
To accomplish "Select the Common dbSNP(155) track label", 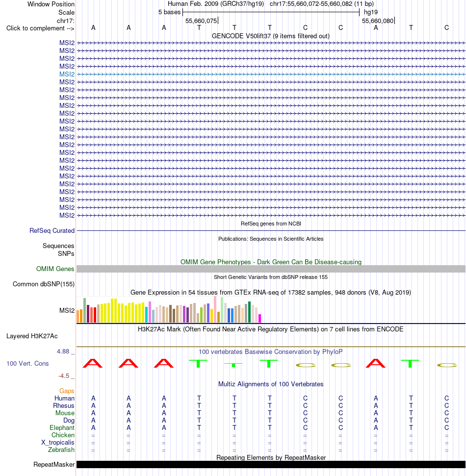I will [x=44, y=284].
